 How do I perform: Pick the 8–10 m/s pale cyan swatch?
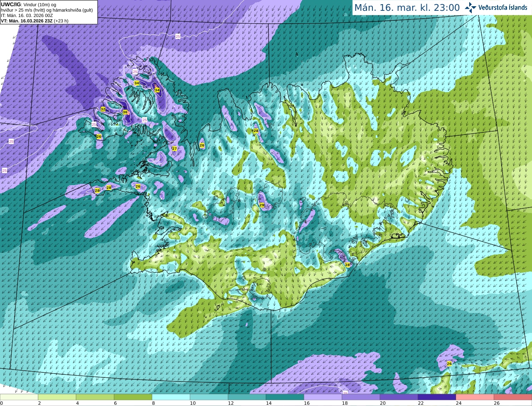point(171,397)
